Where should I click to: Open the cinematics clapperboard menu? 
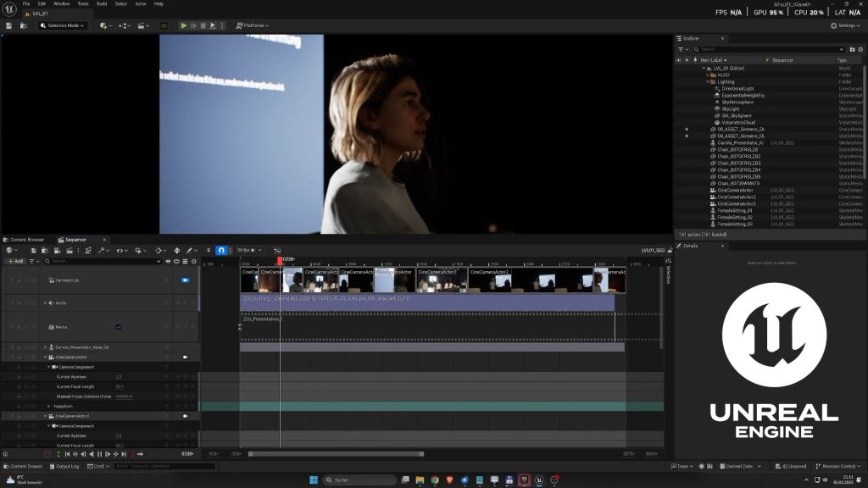coord(142,25)
